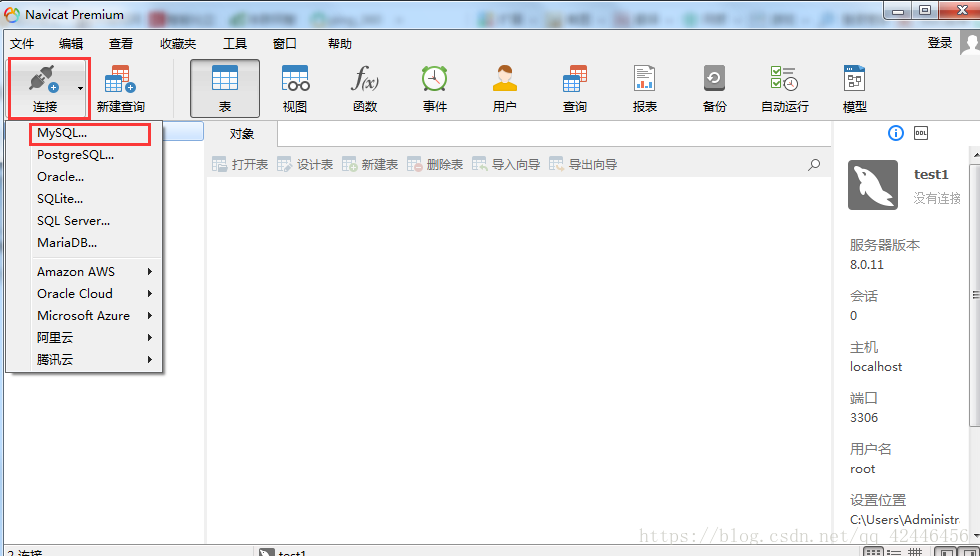Click 设计表 (Design Table) button
Image resolution: width=980 pixels, height=556 pixels.
(305, 164)
